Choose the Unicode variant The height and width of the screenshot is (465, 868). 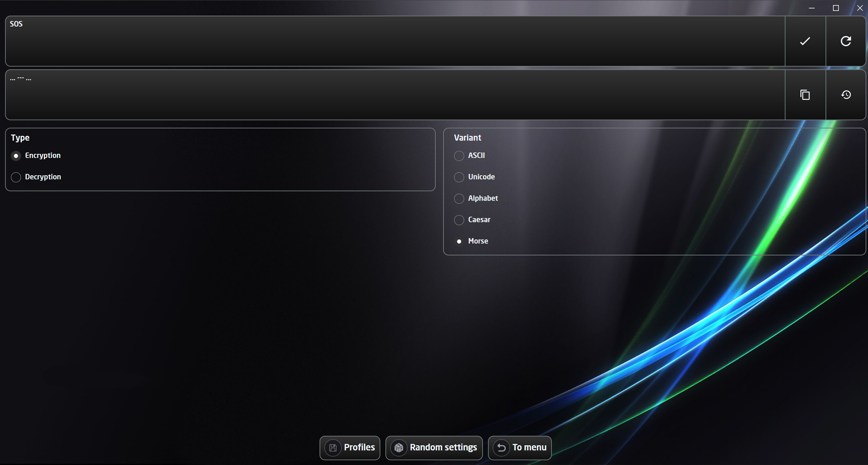459,177
